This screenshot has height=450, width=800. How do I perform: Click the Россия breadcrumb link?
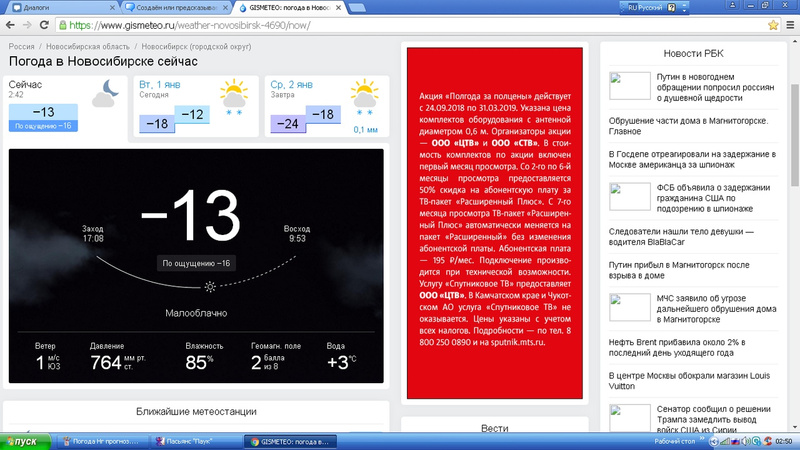[21, 46]
